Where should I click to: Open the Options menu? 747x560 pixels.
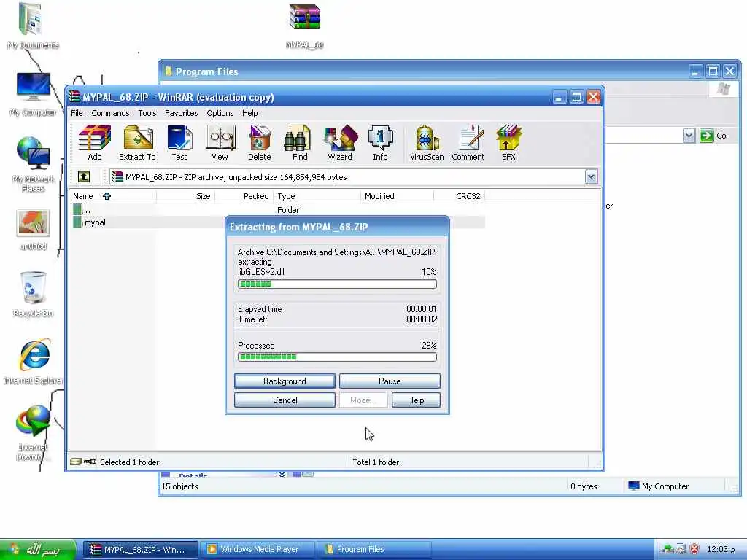(220, 113)
